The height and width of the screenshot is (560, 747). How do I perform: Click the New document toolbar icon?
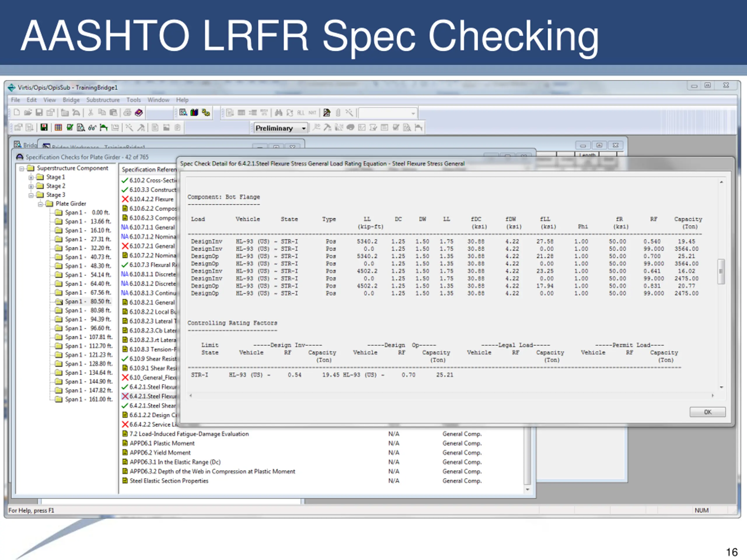[17, 113]
